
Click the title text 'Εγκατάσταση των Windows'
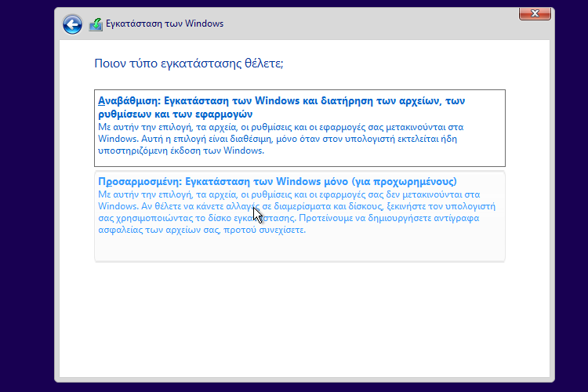point(165,24)
